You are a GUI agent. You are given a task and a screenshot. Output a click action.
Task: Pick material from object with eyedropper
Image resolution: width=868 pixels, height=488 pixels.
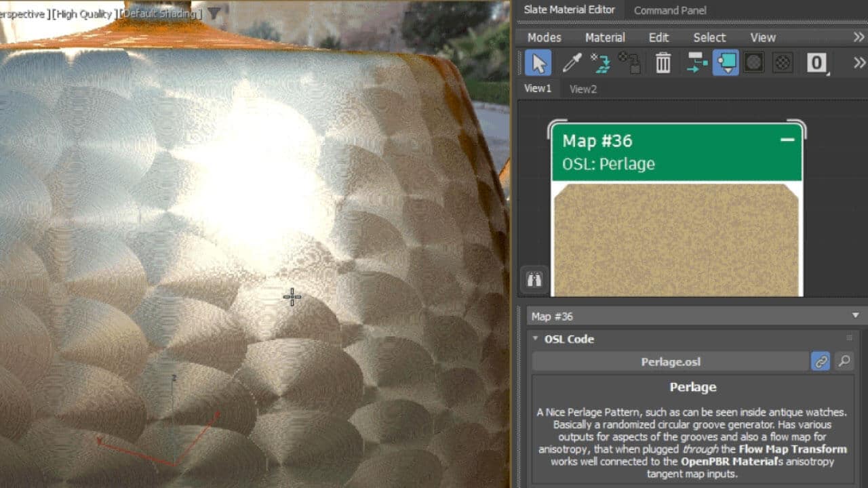coord(572,63)
